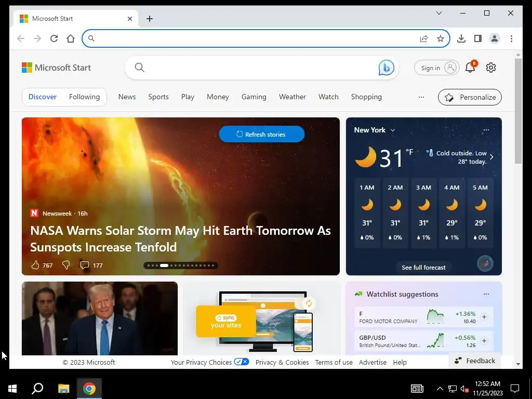Dislike the NASA story with thumbs down

point(66,265)
